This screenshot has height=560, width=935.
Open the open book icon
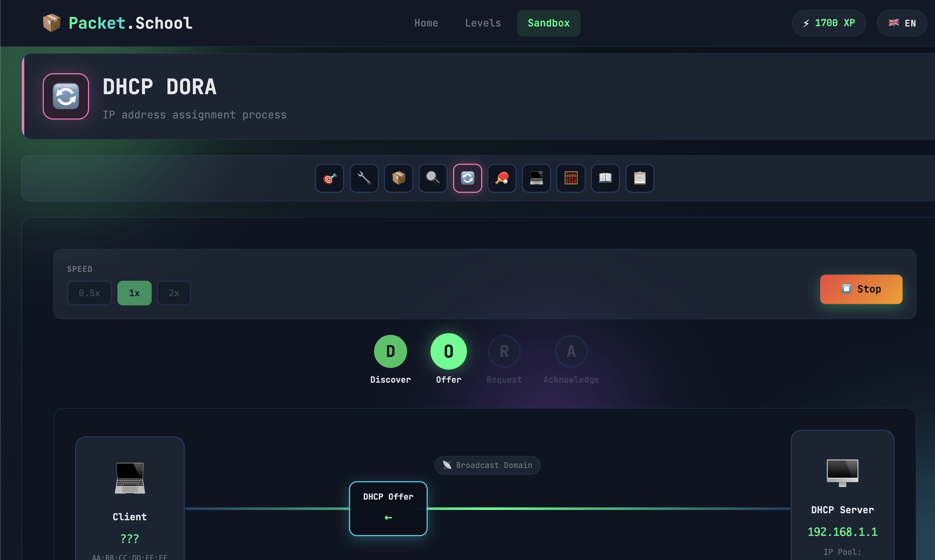(605, 178)
